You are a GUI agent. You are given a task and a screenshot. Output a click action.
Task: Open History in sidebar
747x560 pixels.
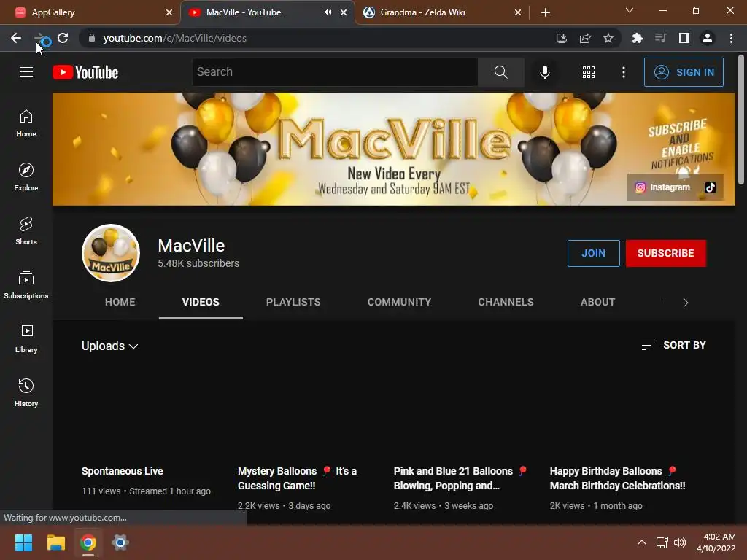pos(26,393)
